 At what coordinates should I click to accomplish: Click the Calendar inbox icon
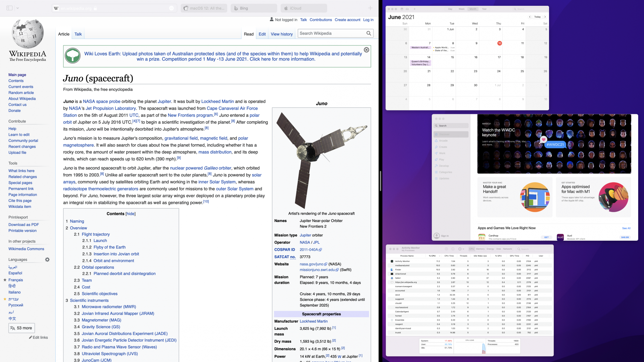point(407,9)
